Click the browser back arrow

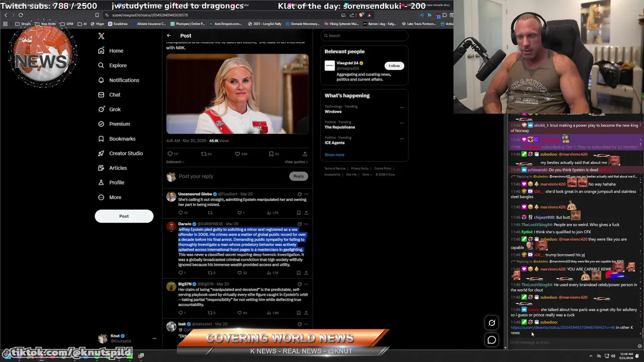[x=6, y=15]
